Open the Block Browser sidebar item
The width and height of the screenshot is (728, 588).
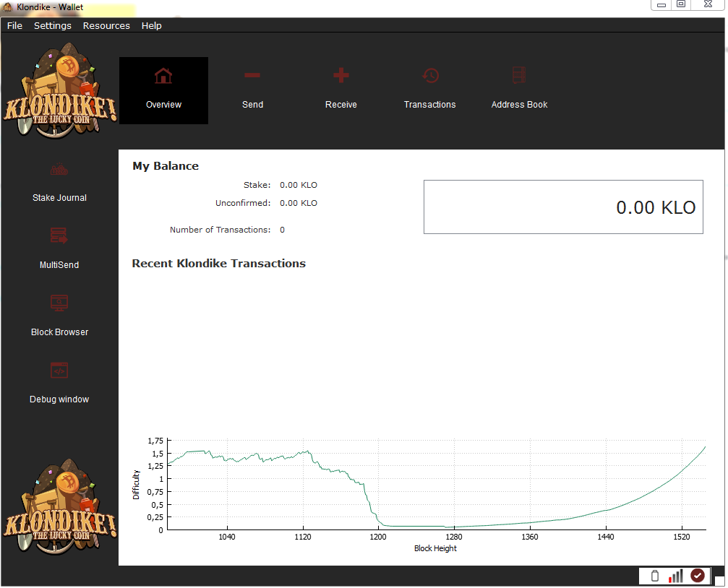tap(59, 317)
